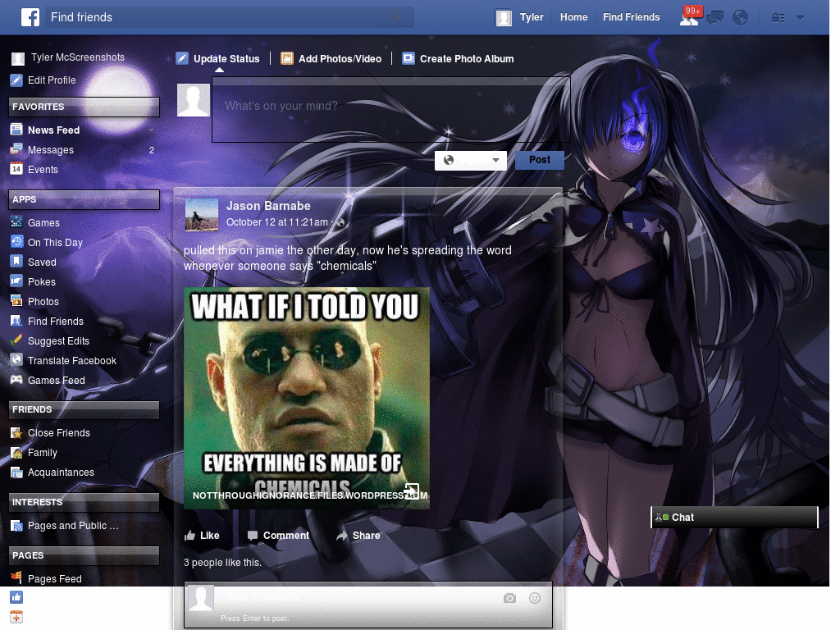Open the Chat bar at bottom right
The width and height of the screenshot is (840, 630).
tap(733, 517)
